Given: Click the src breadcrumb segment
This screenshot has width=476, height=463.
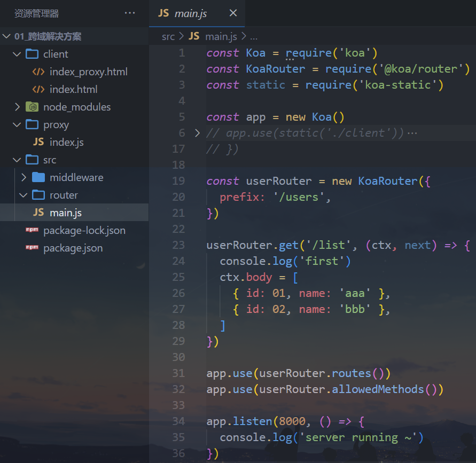Looking at the screenshot, I should [x=168, y=37].
